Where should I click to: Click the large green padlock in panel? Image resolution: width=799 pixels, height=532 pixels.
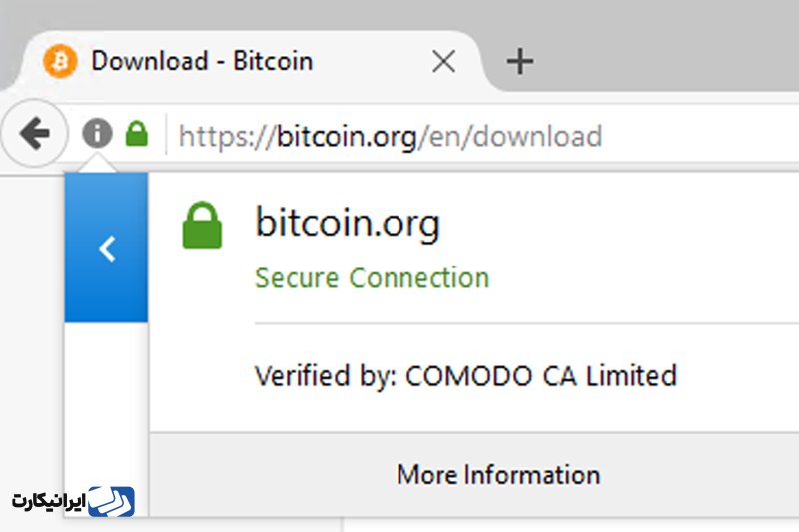[202, 225]
